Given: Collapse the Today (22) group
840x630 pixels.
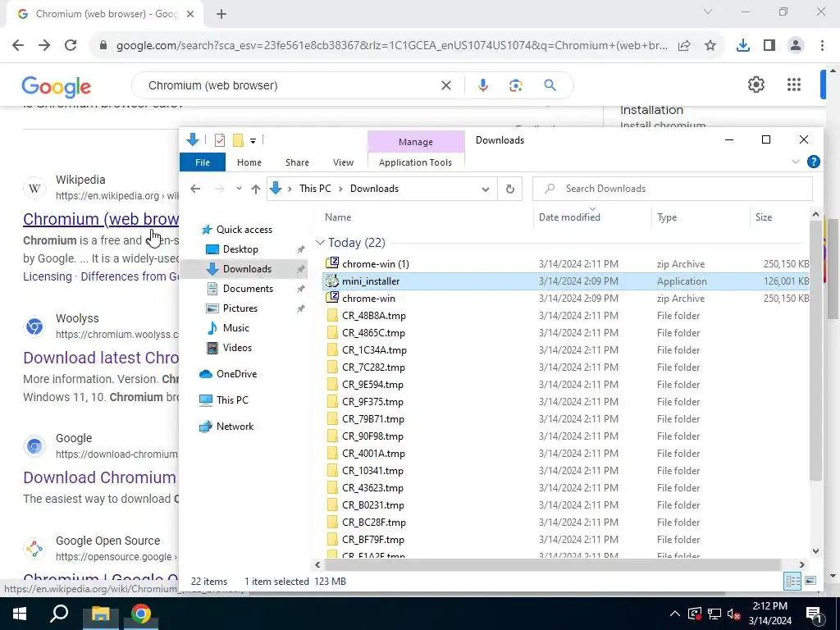Looking at the screenshot, I should (x=320, y=243).
